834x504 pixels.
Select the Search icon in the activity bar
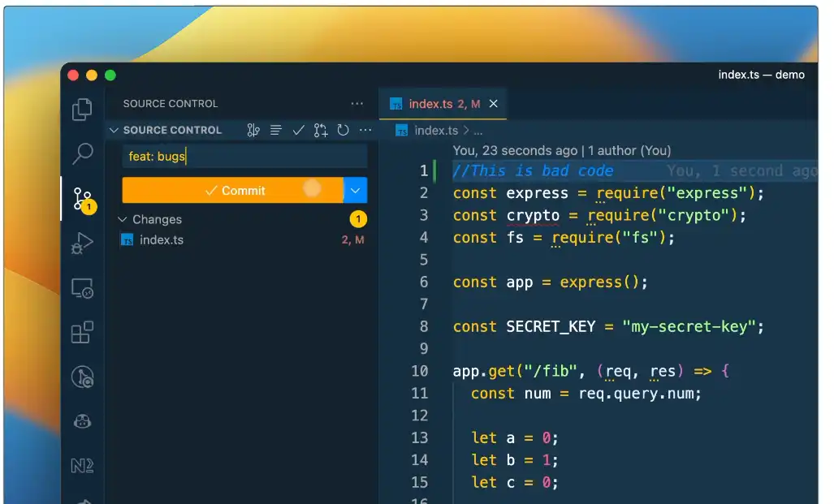82,153
